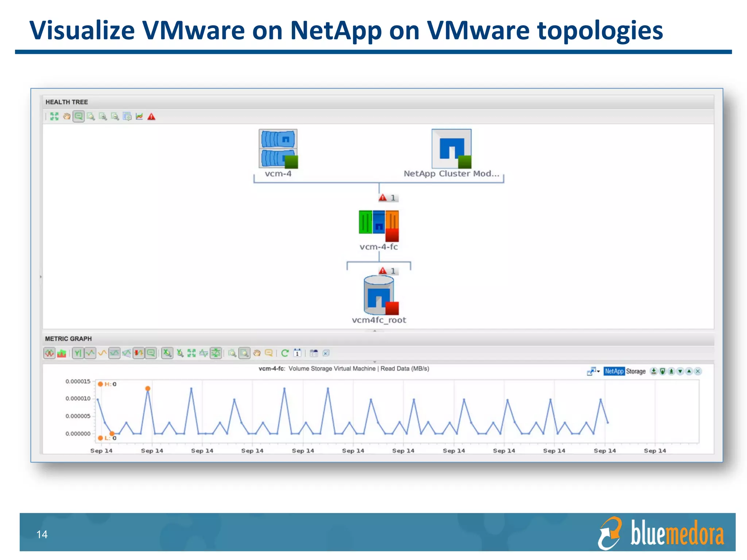Screen dimensions: 747x560
Task: Click the 0.000010 Y-axis value
Action: (x=78, y=398)
